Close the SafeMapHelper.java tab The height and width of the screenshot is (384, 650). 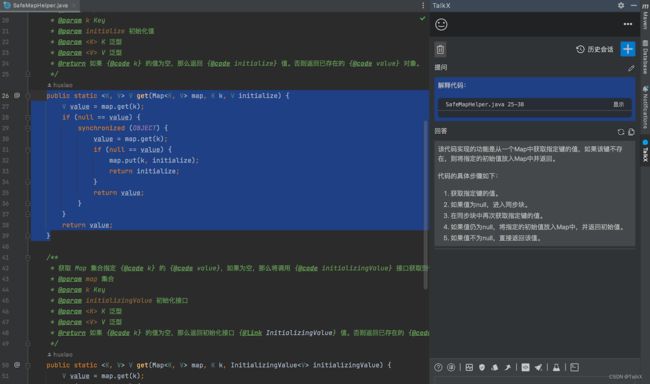pyautogui.click(x=75, y=5)
